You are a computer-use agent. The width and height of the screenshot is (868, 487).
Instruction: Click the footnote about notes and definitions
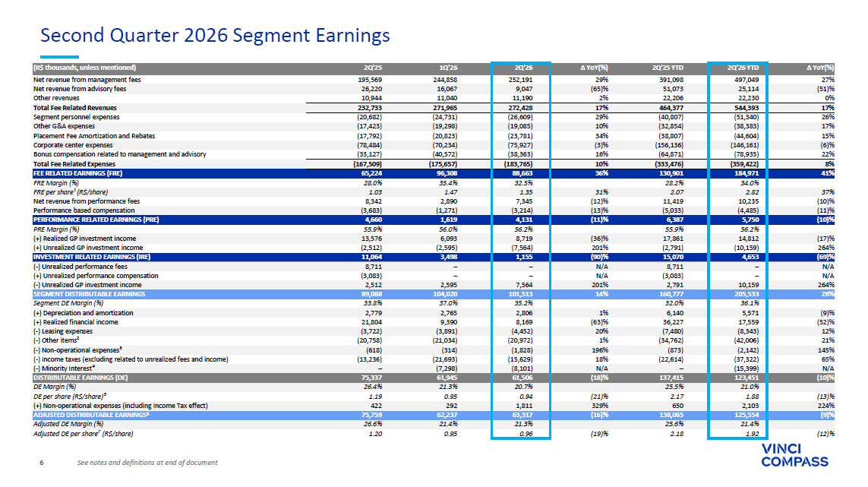147,463
